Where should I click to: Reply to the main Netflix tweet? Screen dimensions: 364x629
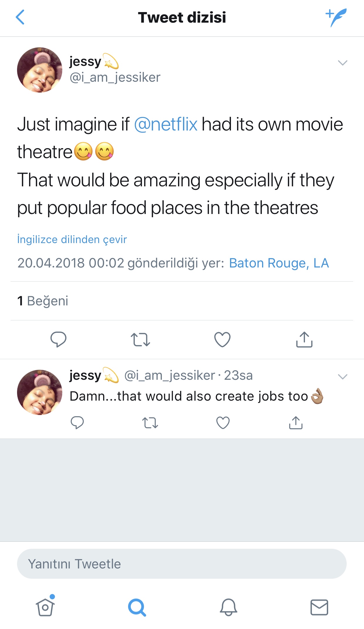(58, 339)
